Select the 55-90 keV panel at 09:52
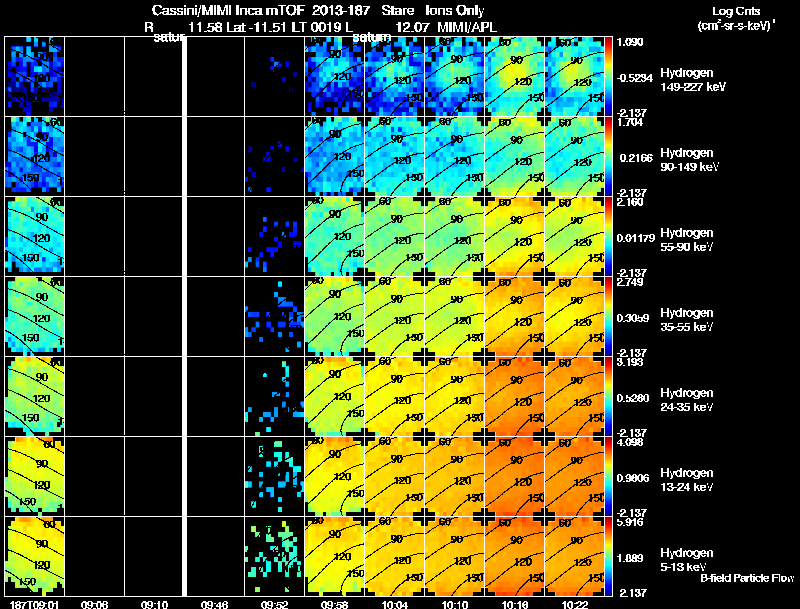 tap(274, 236)
